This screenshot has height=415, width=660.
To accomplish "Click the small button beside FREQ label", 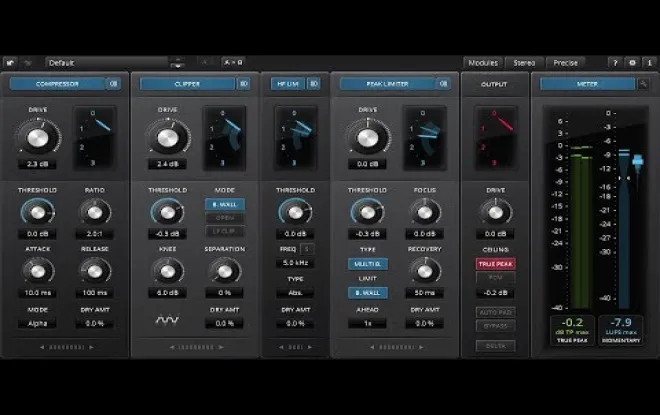I will pos(307,249).
